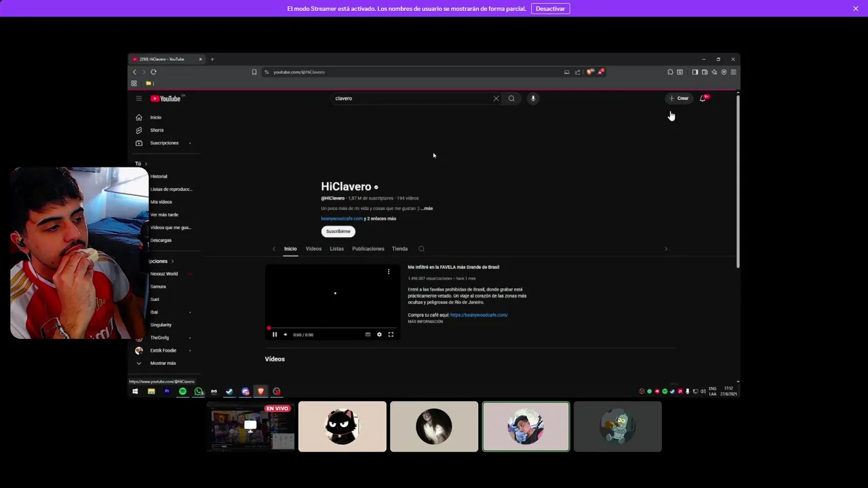Screen dimensions: 868x488
Task: Expand the 'Tú' section chevron
Action: coord(146,163)
